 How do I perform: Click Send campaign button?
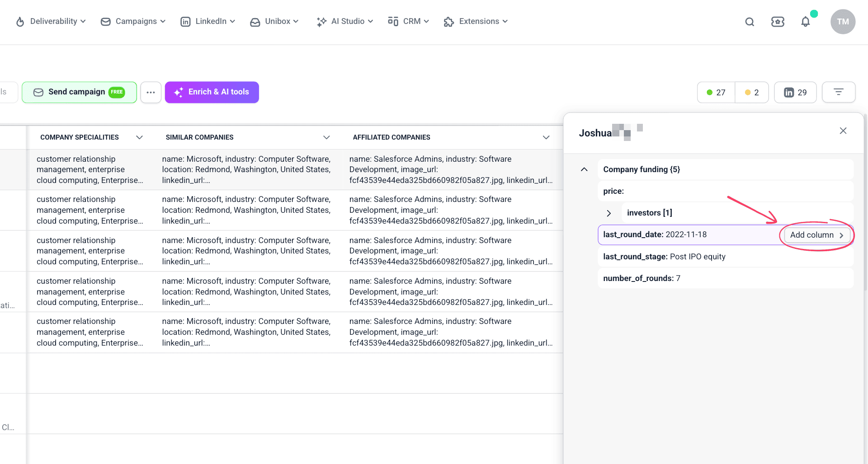point(79,92)
